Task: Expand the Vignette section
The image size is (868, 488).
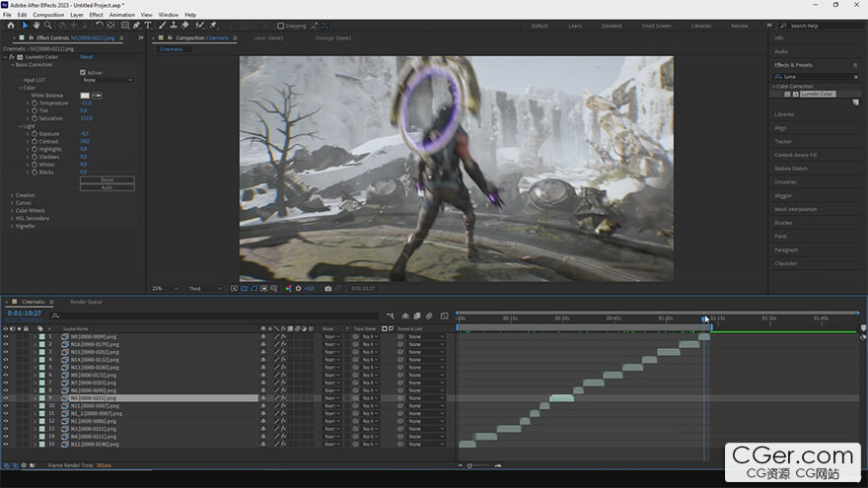Action: (x=12, y=226)
